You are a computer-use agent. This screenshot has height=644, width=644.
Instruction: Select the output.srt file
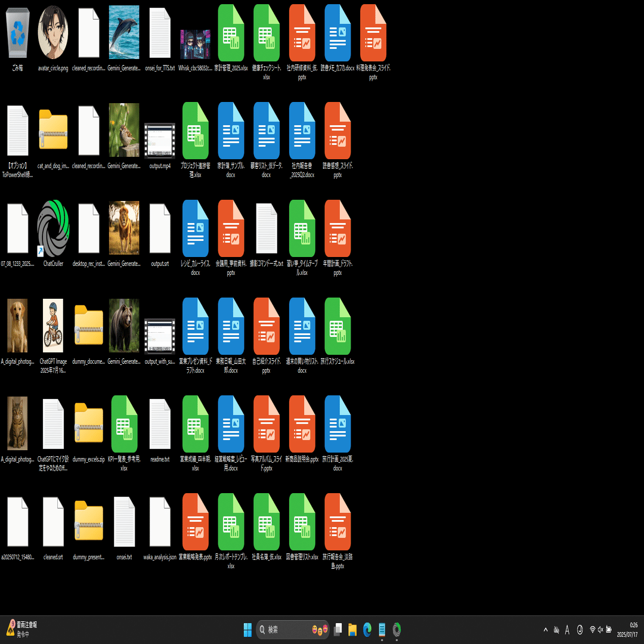coord(160,228)
